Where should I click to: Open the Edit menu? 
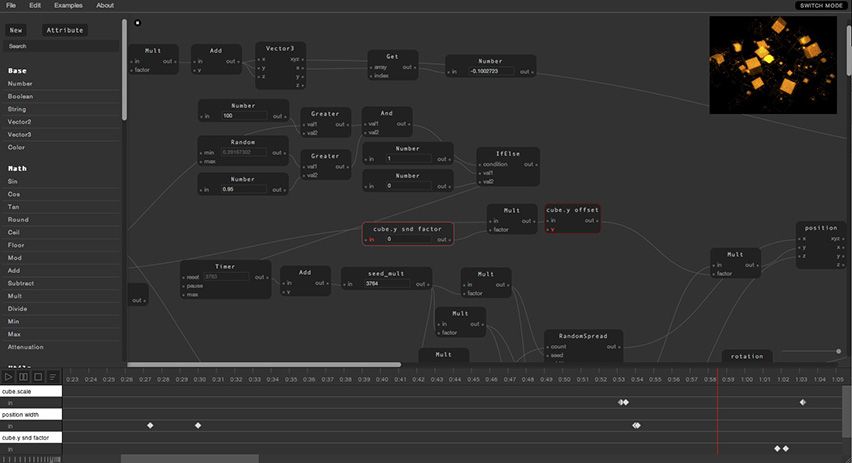35,5
